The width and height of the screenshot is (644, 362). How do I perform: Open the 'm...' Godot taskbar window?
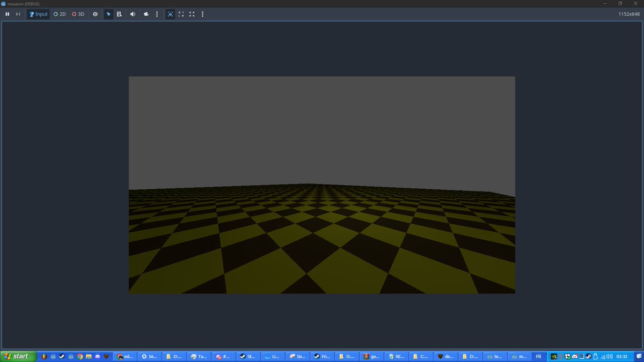coord(519,356)
